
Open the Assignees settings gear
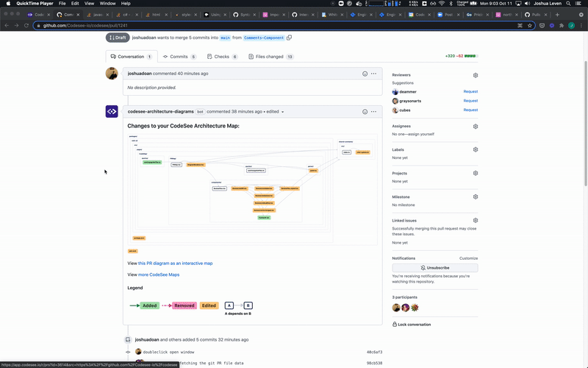click(x=476, y=127)
